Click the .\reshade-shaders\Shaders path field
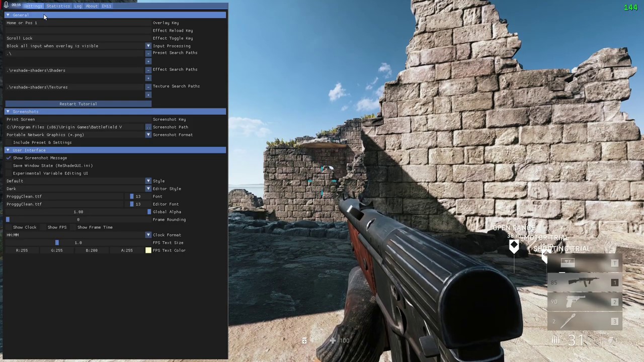 pyautogui.click(x=74, y=70)
